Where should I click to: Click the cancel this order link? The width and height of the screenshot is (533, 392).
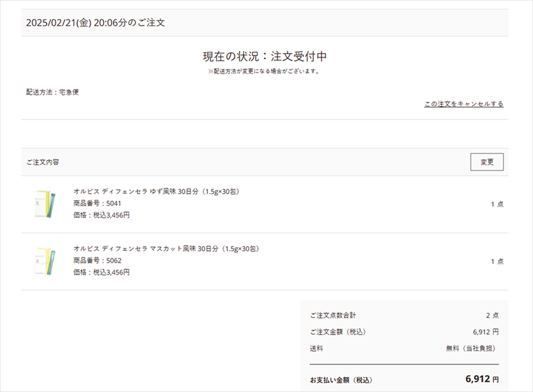pos(463,104)
